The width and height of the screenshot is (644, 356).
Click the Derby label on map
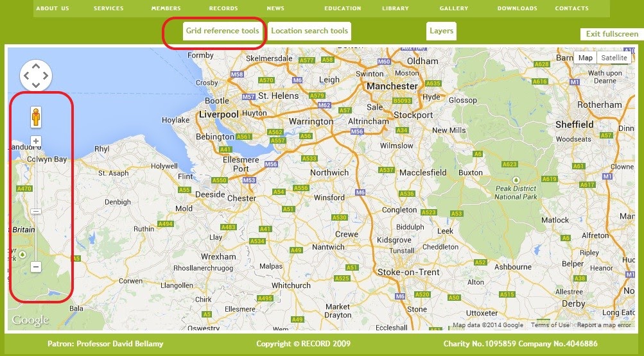573,304
